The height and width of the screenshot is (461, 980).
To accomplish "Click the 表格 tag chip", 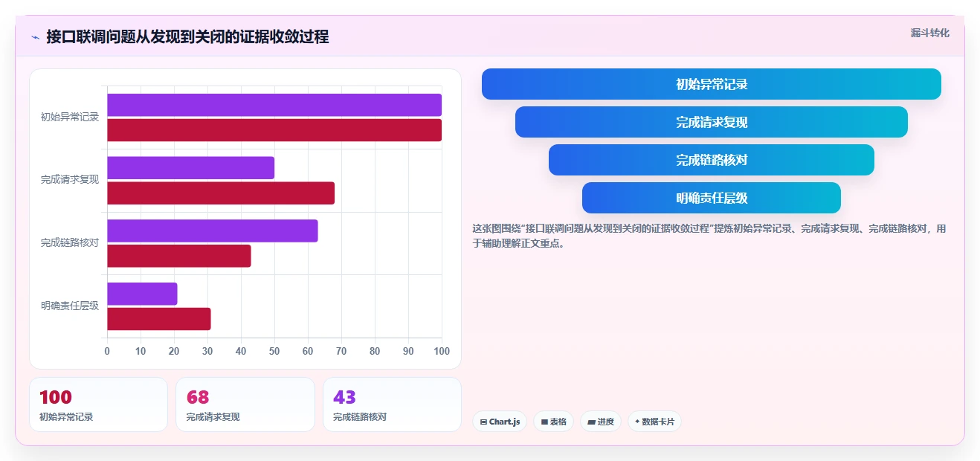I will click(x=553, y=422).
